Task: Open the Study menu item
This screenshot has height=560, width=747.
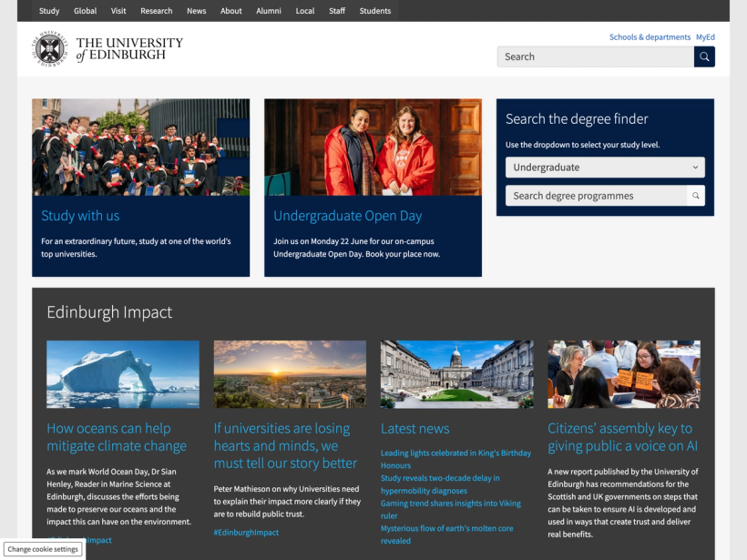Action: (x=49, y=11)
